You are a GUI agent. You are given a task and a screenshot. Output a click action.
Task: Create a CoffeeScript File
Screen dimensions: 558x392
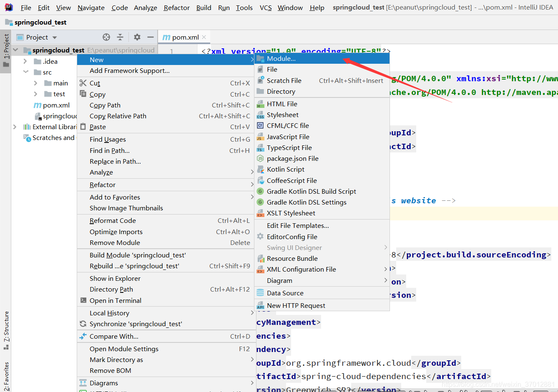tap(322, 180)
